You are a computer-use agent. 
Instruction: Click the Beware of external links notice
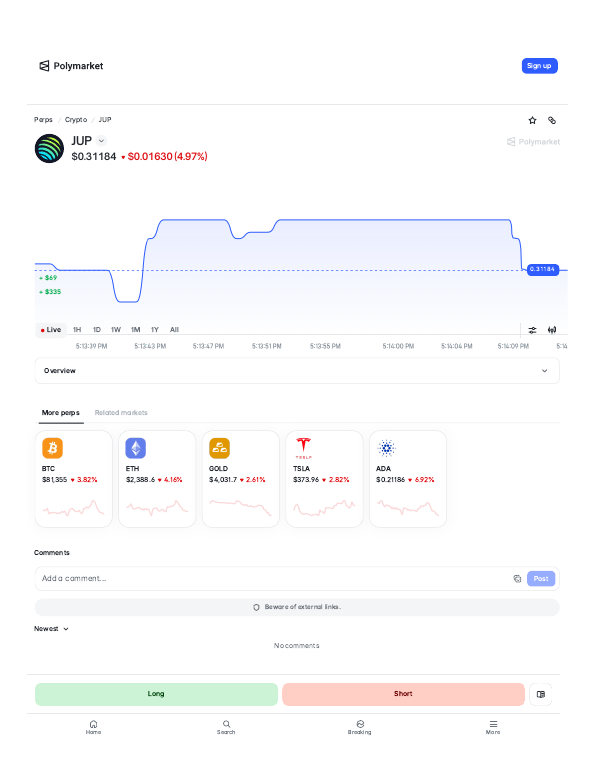click(x=297, y=607)
